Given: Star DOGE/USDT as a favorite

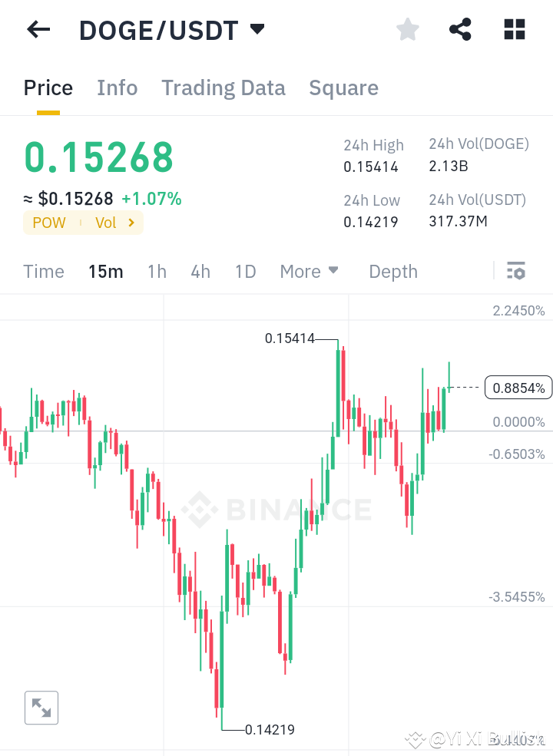Looking at the screenshot, I should pyautogui.click(x=407, y=29).
